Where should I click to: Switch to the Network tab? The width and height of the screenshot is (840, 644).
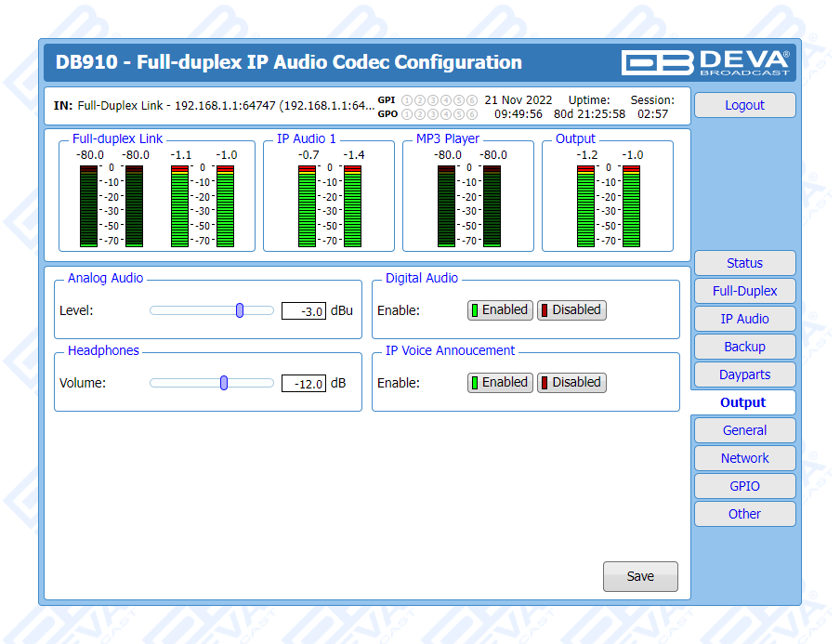point(744,458)
